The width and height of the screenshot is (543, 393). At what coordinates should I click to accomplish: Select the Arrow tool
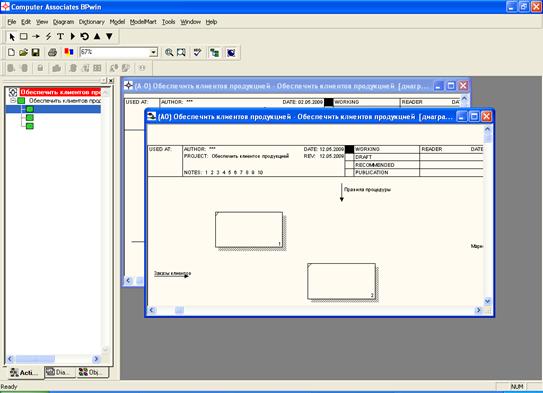coord(36,36)
